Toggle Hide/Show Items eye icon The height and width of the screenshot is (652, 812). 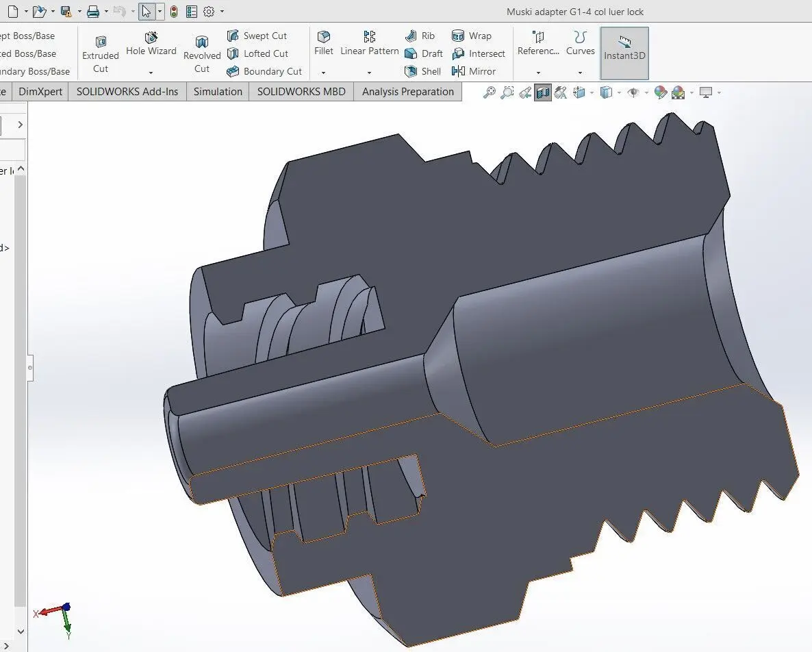tap(633, 92)
